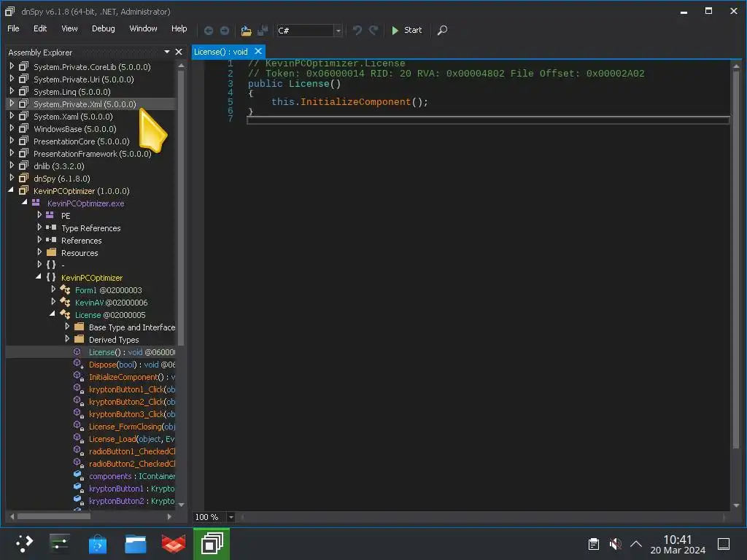This screenshot has height=560, width=747.
Task: Open the Help menu
Action: click(x=179, y=28)
